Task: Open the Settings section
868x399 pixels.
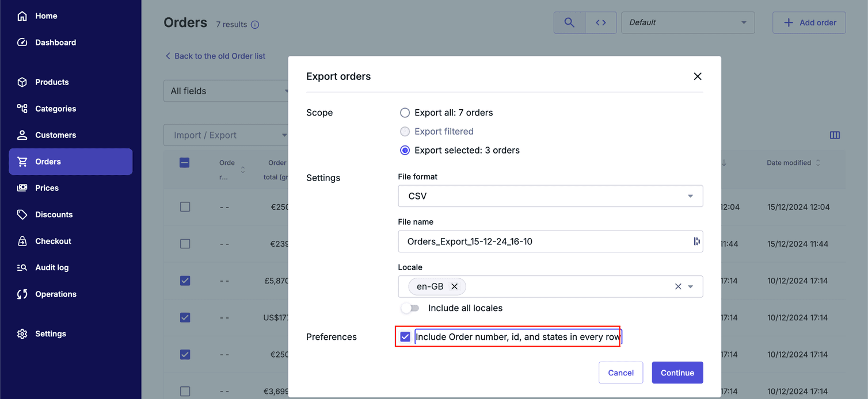Action: tap(51, 333)
